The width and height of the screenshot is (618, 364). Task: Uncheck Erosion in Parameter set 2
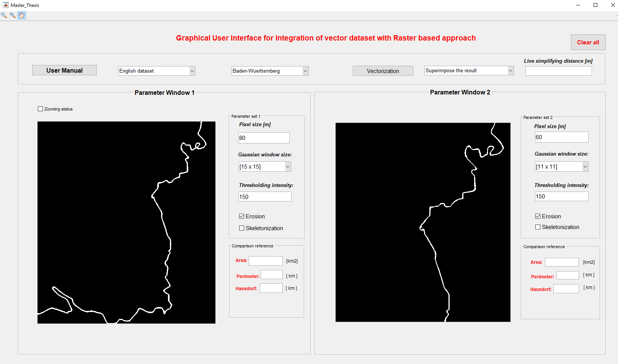point(538,216)
